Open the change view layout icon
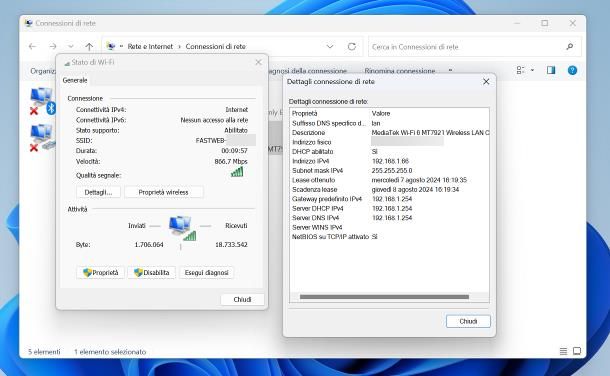 (520, 70)
